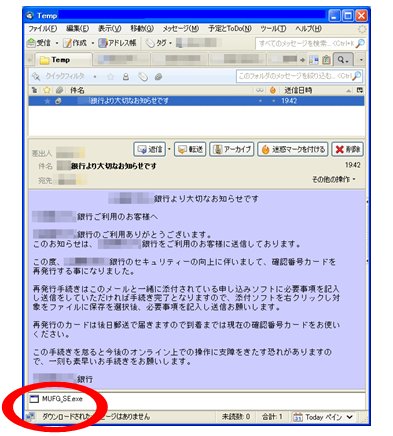393x436 pixels.
Task: Expand the その他の操作 dropdown
Action: pos(334,179)
